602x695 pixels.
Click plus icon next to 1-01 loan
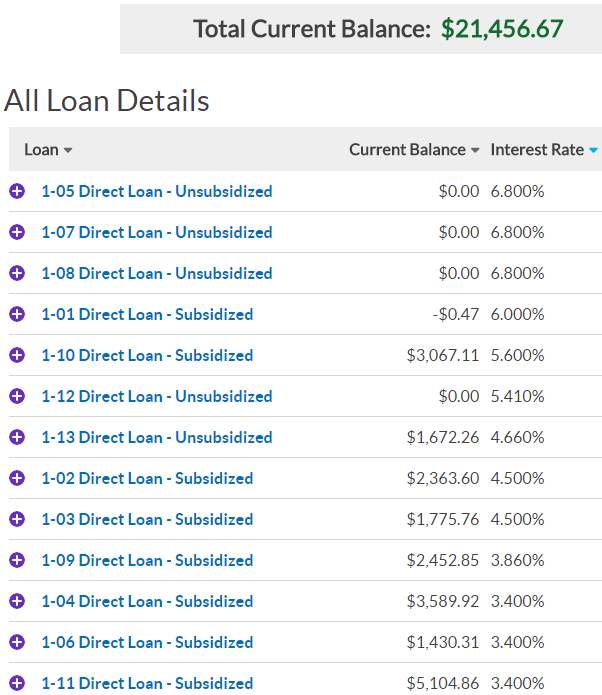[x=16, y=314]
